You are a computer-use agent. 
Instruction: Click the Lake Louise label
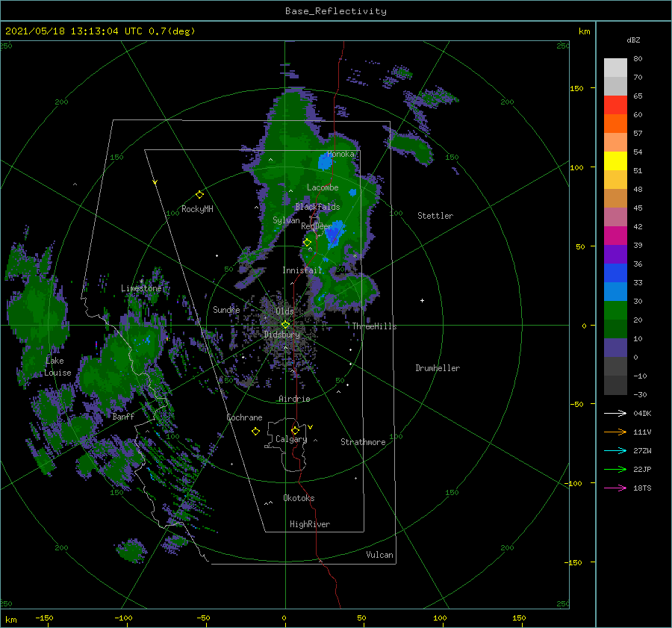[57, 367]
